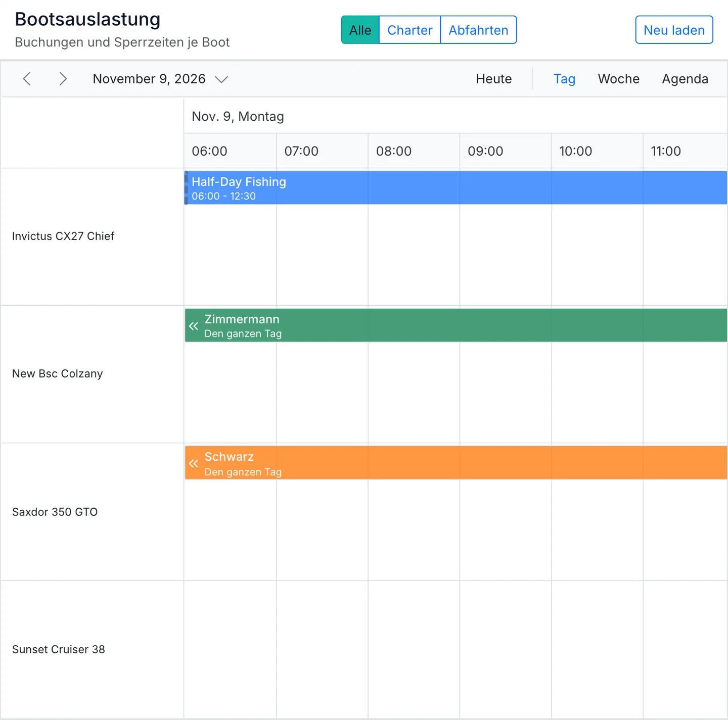Screen dimensions: 728x720
Task: Filter by Abfahrten
Action: 478,30
